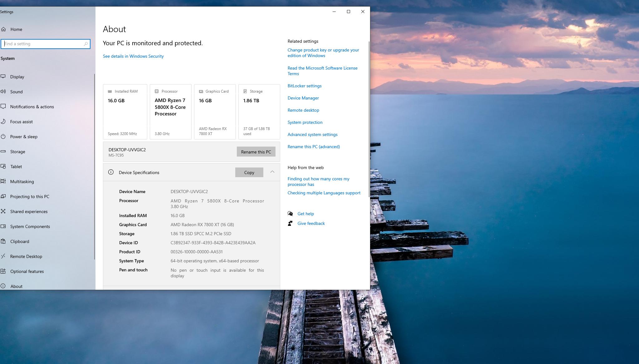The width and height of the screenshot is (639, 364).
Task: Click the About page vertical scrollbar
Action: 369,119
